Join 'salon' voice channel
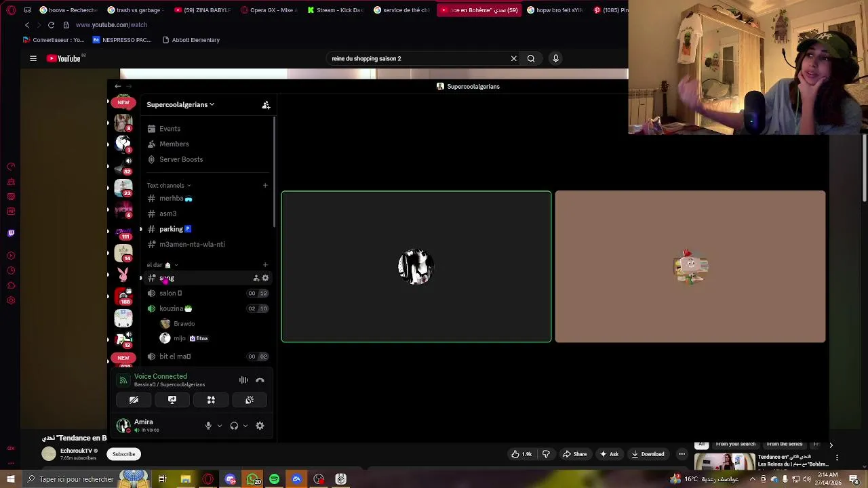This screenshot has width=868, height=488. (x=208, y=293)
